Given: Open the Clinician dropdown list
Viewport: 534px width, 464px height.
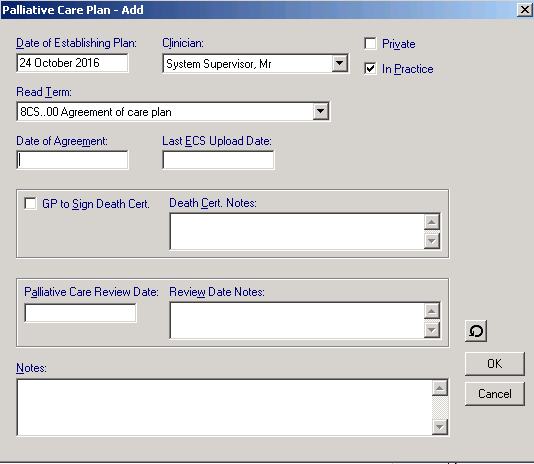Looking at the screenshot, I should point(339,63).
